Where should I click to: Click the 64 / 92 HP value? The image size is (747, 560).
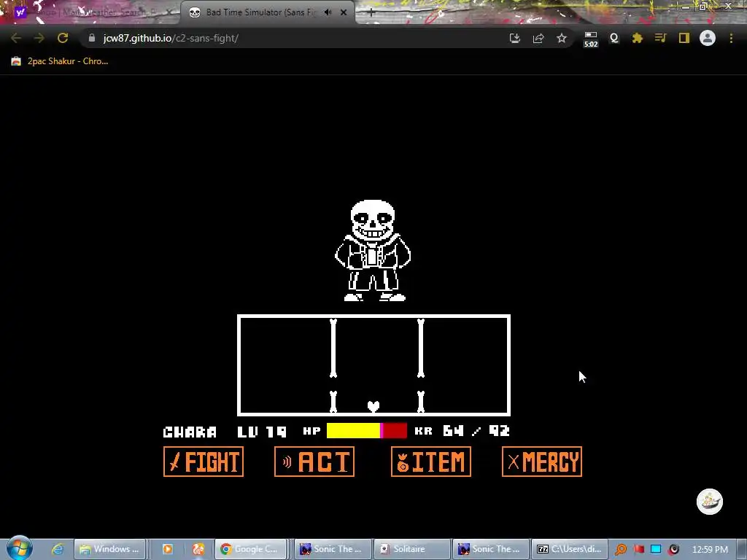point(476,430)
